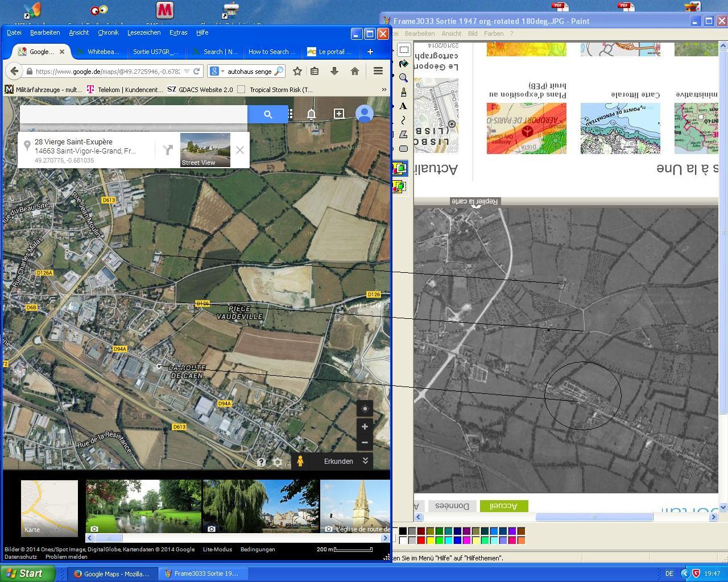The width and height of the screenshot is (728, 582).
Task: Reload the Google Maps page
Action: click(196, 71)
